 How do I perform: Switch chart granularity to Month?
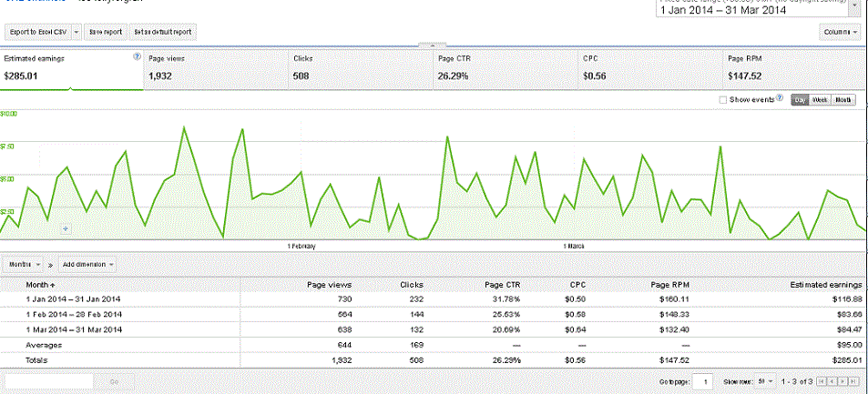coord(843,100)
